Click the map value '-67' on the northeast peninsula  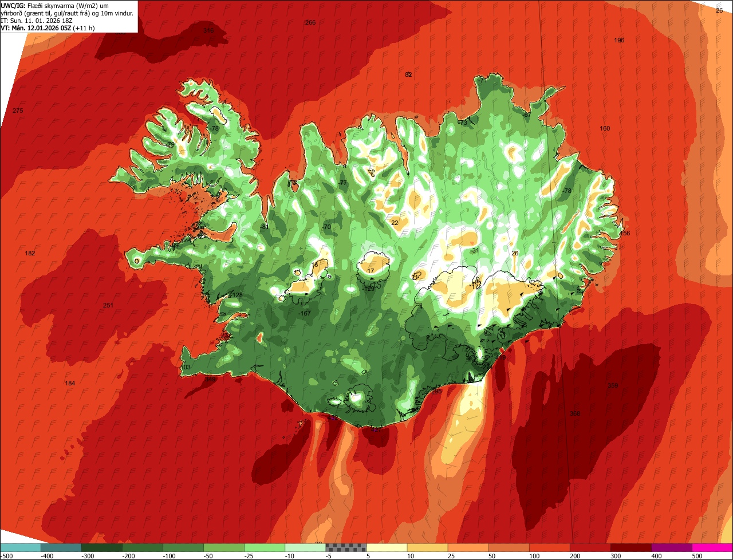pyautogui.click(x=527, y=115)
